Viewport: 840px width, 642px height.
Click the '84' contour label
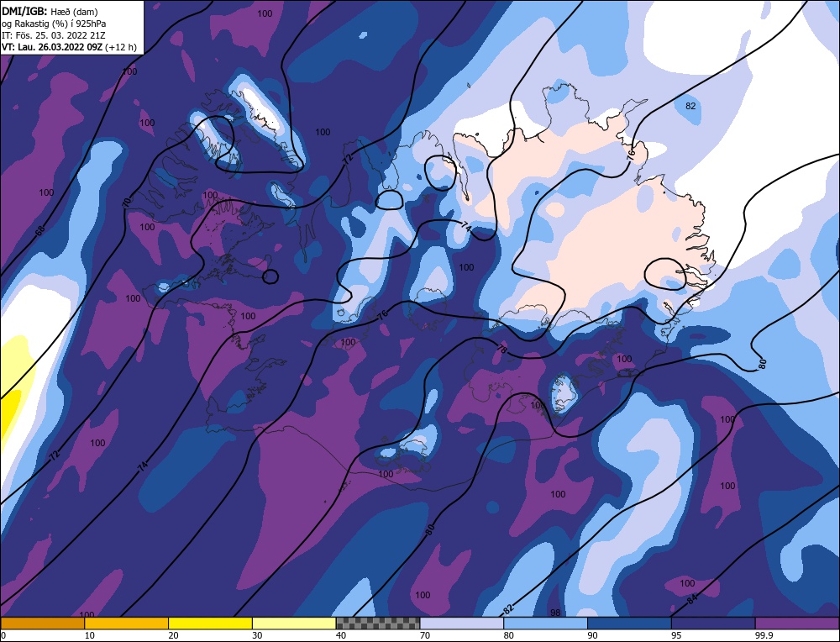pyautogui.click(x=691, y=599)
